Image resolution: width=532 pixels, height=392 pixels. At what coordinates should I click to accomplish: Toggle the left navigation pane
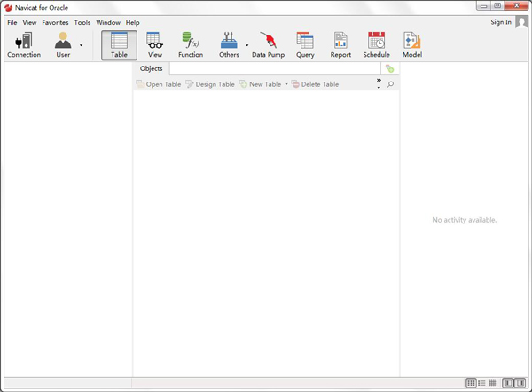coord(507,383)
